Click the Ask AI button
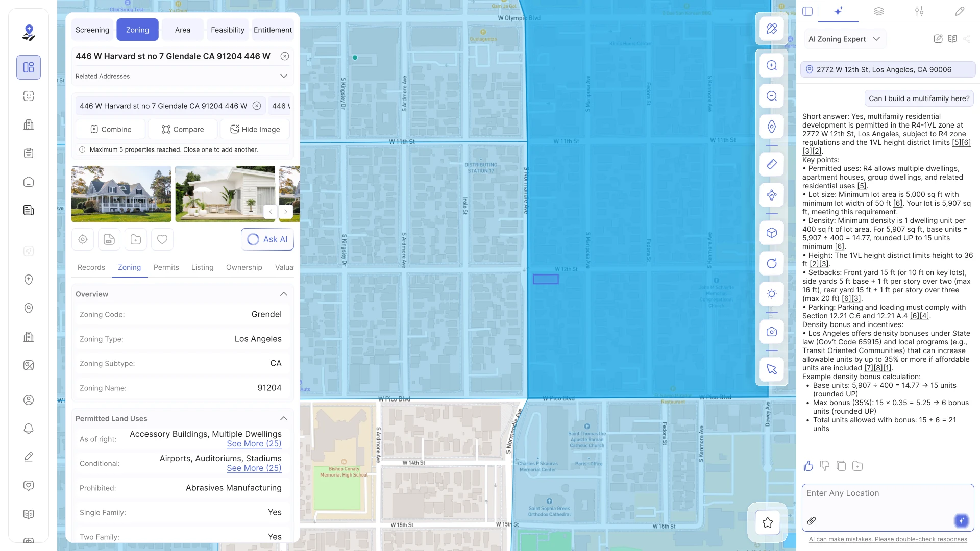The width and height of the screenshot is (980, 551). click(x=267, y=239)
